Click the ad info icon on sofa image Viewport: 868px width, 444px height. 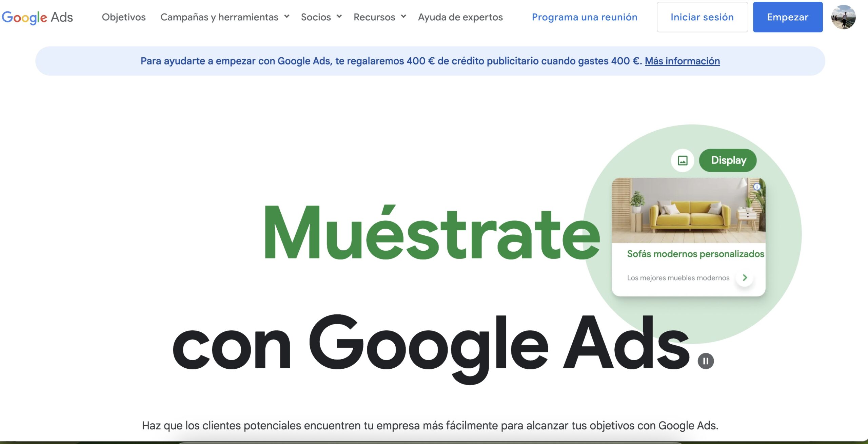757,187
